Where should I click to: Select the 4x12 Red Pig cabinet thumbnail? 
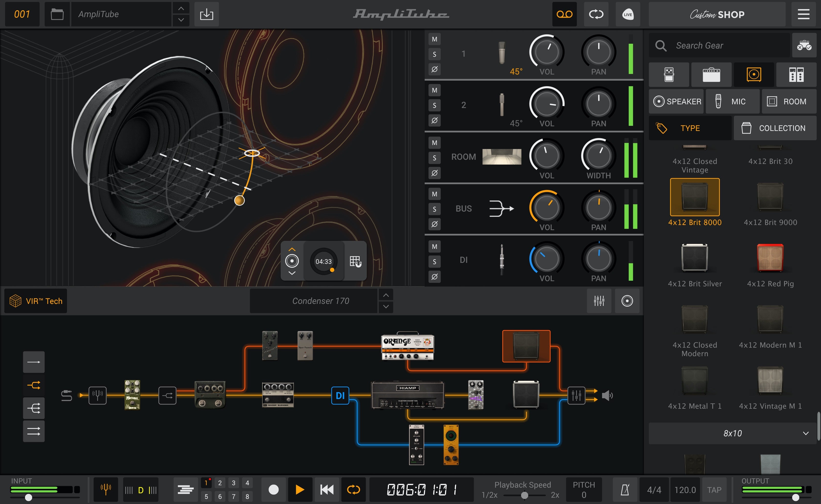770,258
